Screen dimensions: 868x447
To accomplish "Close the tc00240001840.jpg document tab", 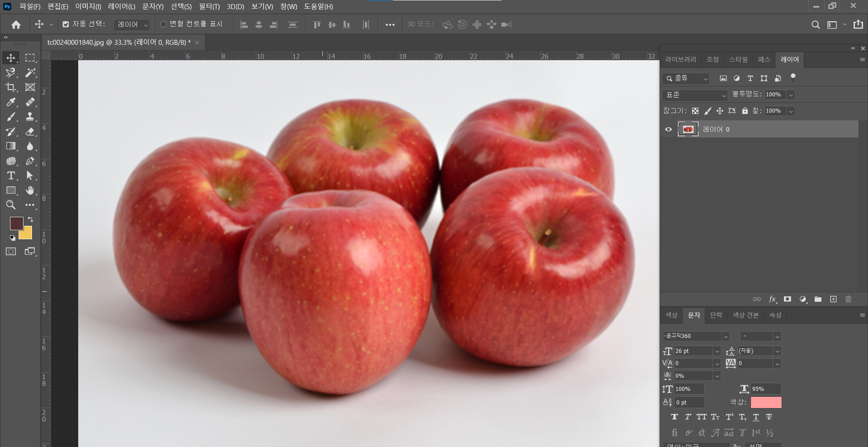I will (197, 43).
